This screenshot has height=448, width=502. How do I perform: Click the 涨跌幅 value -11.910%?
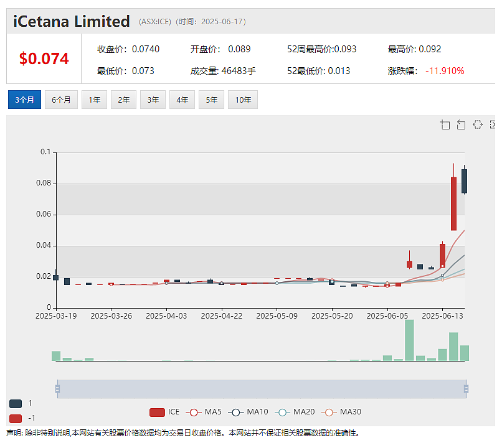coord(445,71)
